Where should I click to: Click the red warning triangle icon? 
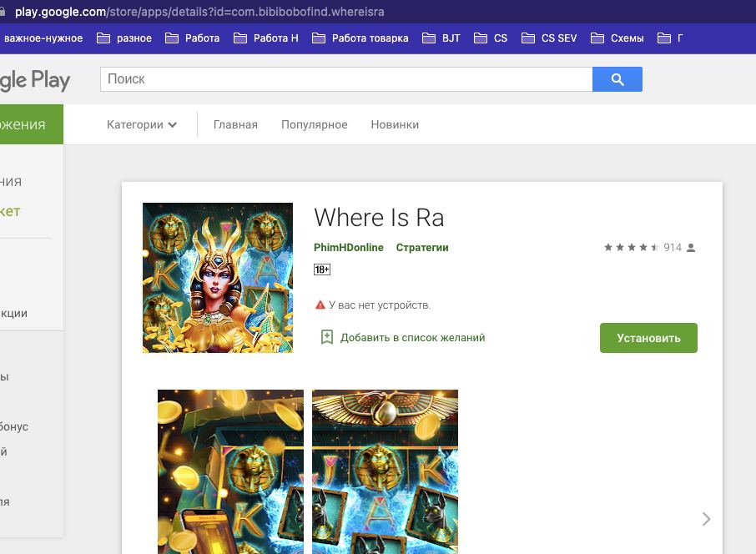coord(320,305)
